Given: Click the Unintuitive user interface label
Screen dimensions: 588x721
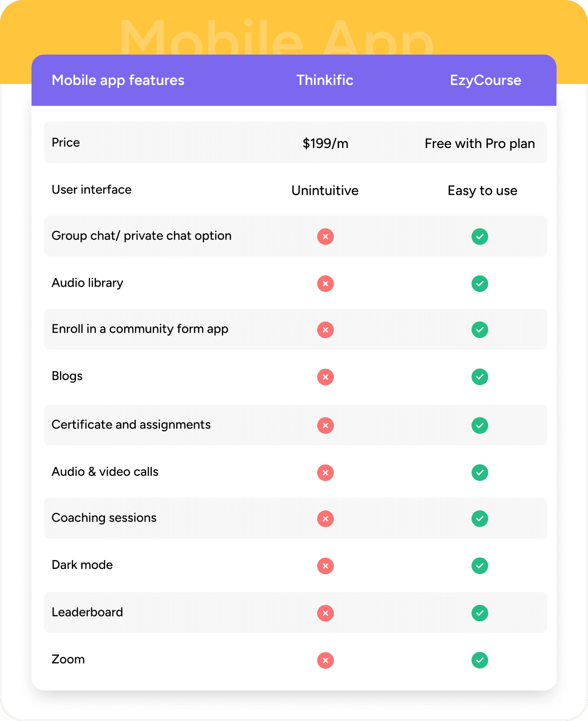Looking at the screenshot, I should (325, 190).
